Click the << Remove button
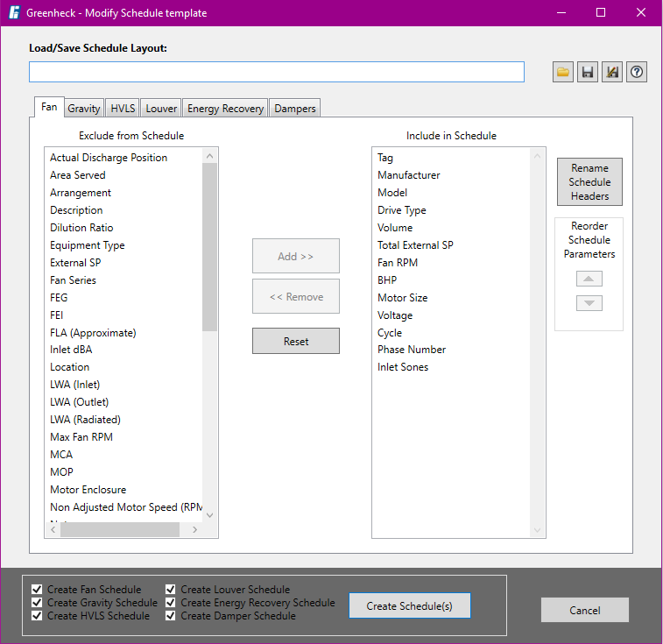Image resolution: width=663 pixels, height=644 pixels. [295, 296]
